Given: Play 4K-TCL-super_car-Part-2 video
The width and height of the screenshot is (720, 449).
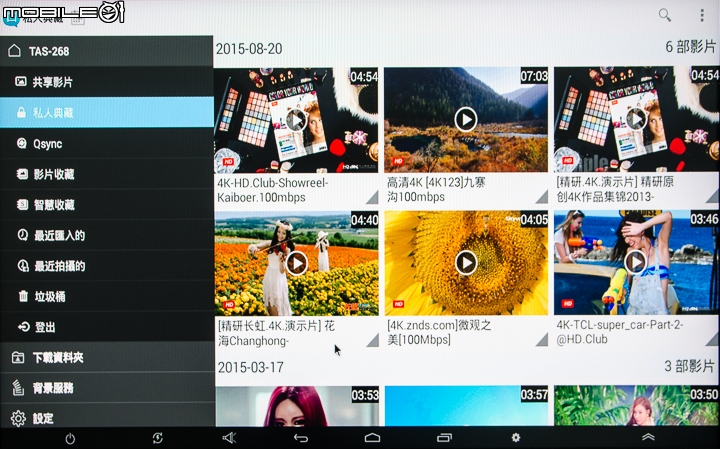Looking at the screenshot, I should [636, 262].
